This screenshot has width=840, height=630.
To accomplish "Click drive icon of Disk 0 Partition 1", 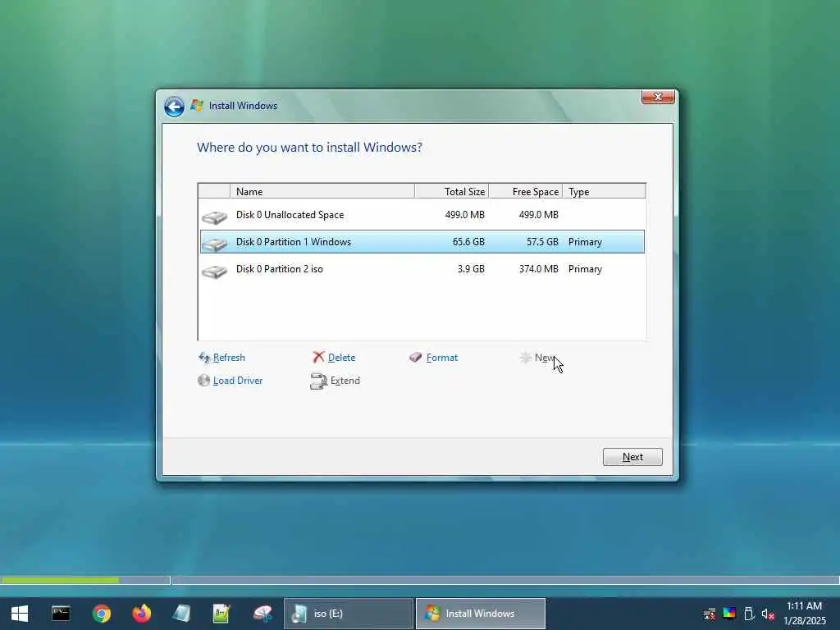I will coord(214,244).
